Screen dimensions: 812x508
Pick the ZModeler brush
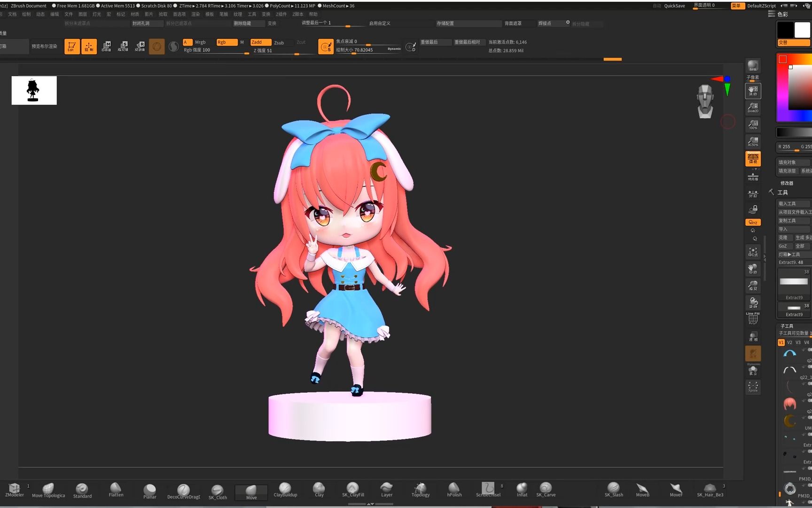pos(14,489)
